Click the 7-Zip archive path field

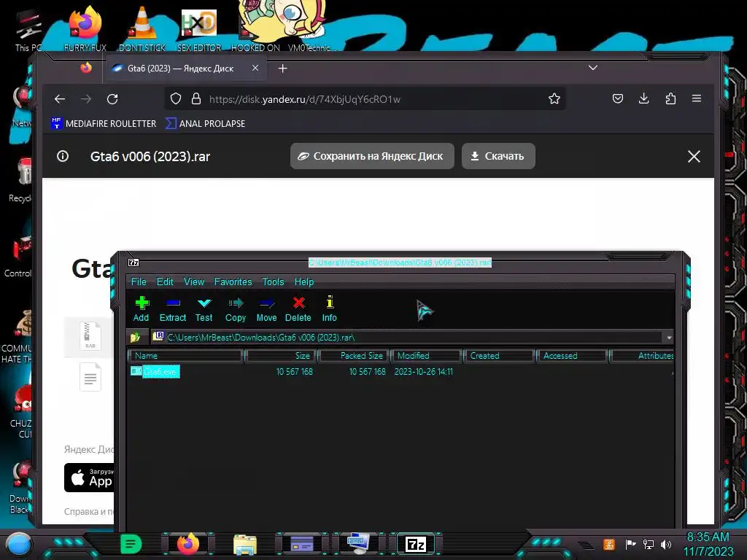[407, 337]
